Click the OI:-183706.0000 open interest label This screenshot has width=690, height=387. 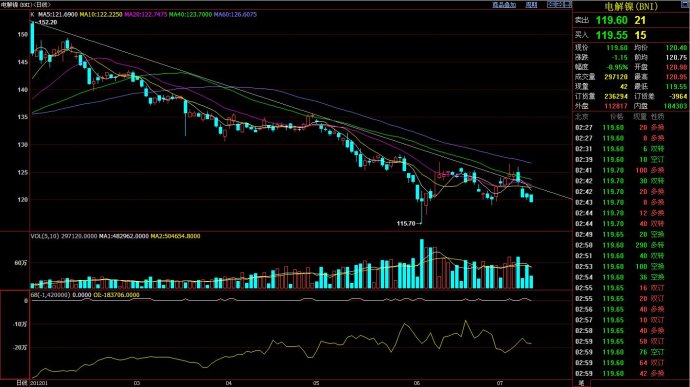(x=117, y=295)
